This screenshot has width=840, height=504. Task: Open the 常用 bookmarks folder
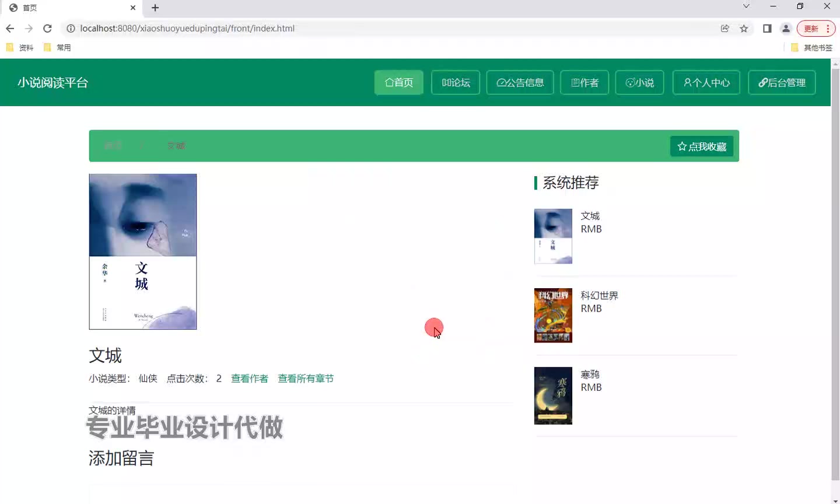57,48
